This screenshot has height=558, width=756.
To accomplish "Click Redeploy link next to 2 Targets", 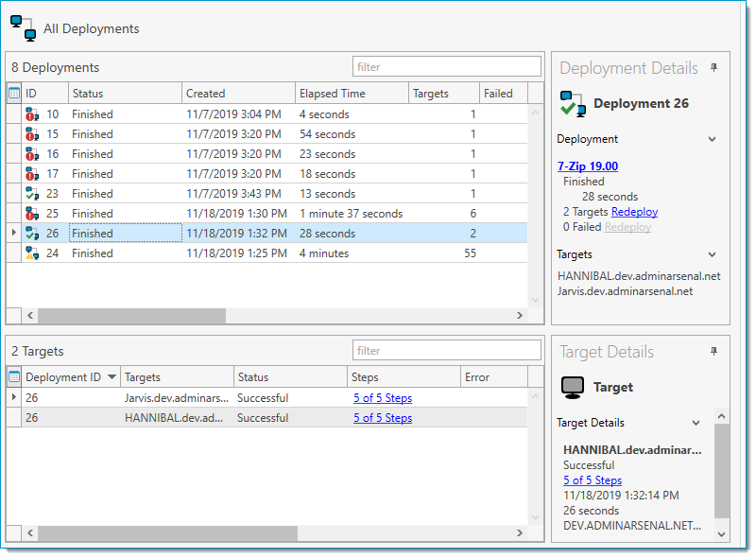I will click(x=634, y=212).
